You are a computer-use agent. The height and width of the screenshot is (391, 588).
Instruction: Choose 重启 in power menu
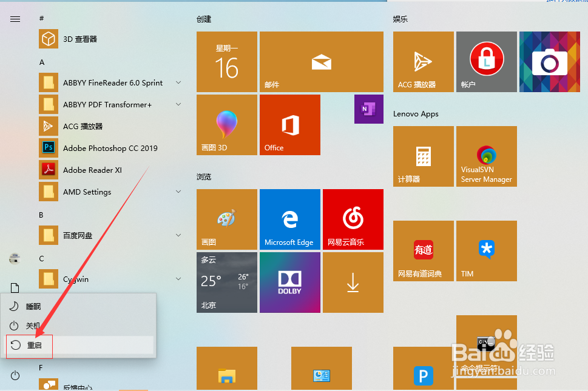coord(78,346)
